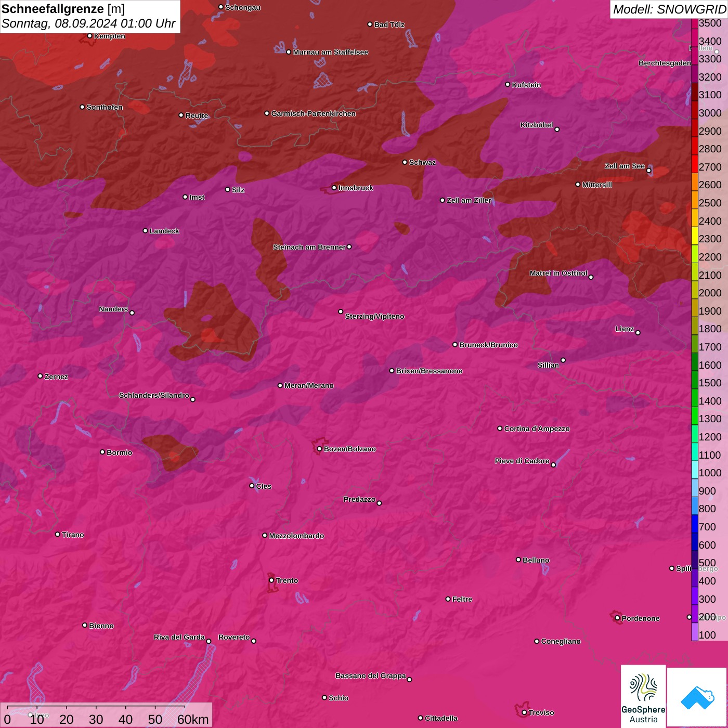Click the 'Riva del Garda' label
The width and height of the screenshot is (728, 728).
179,637
